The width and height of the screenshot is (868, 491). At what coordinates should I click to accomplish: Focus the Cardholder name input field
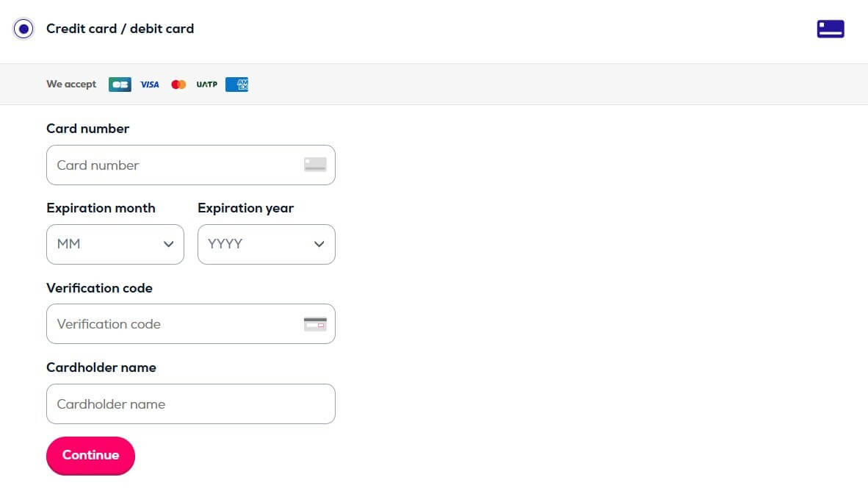click(x=191, y=404)
